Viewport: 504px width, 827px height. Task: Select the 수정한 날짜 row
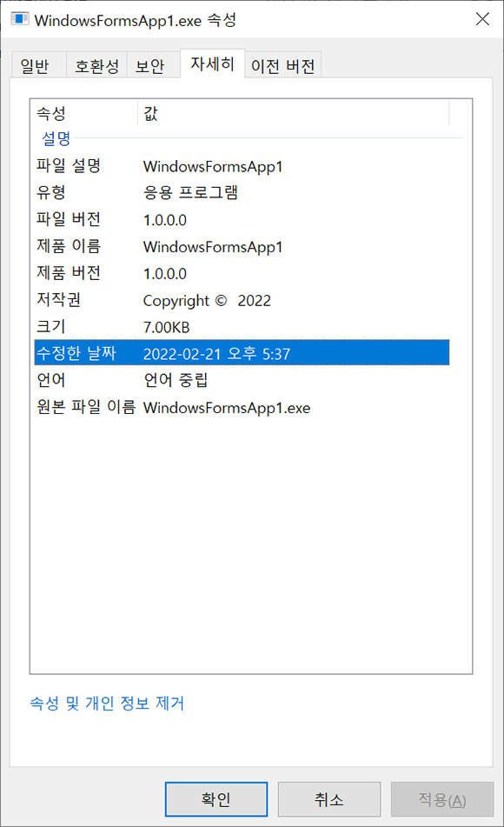(242, 353)
